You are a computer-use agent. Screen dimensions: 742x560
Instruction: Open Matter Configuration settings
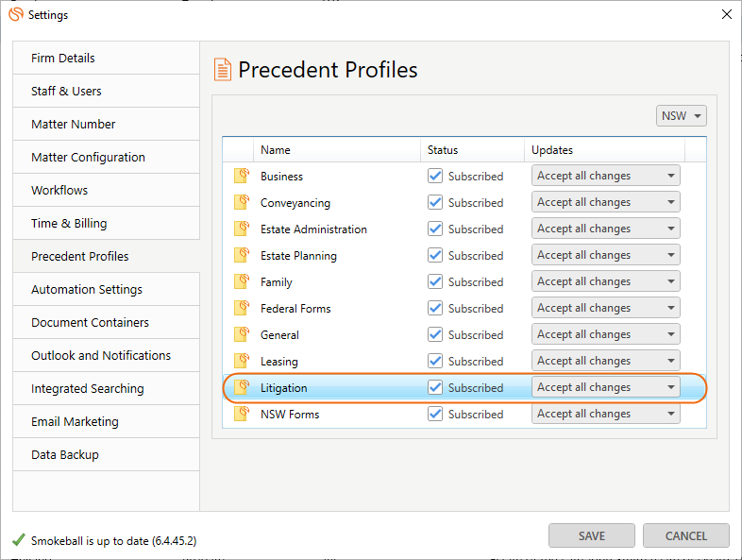[106, 157]
